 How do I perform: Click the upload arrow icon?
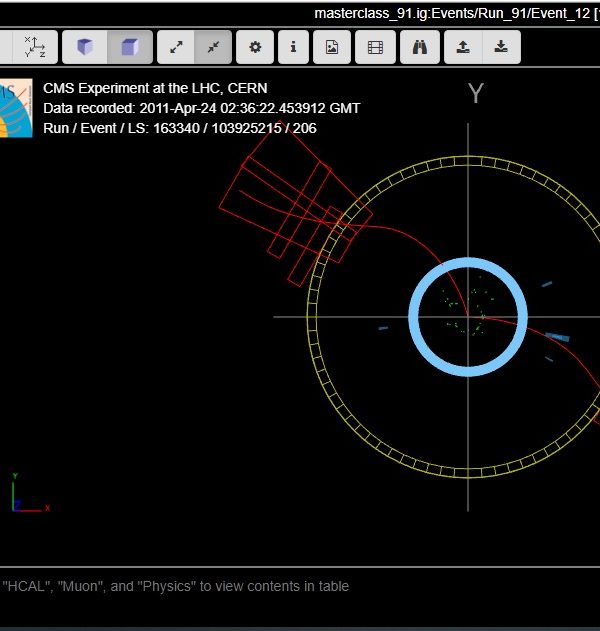pyautogui.click(x=462, y=47)
